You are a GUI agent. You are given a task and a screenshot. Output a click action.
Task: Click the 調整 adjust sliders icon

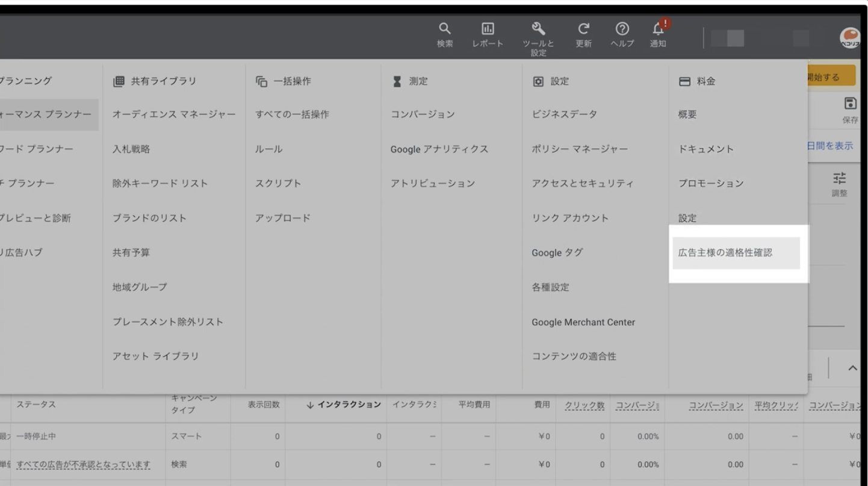coord(839,179)
